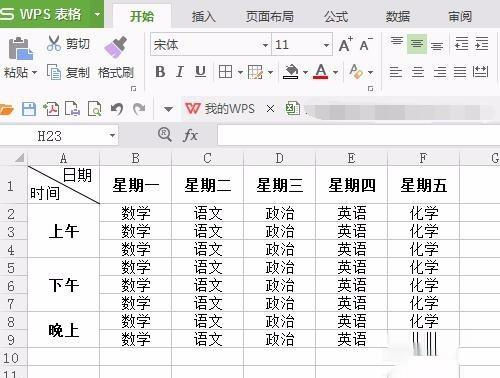Open clipboard group dialog launcher
The height and width of the screenshot is (378, 500).
(x=133, y=89)
